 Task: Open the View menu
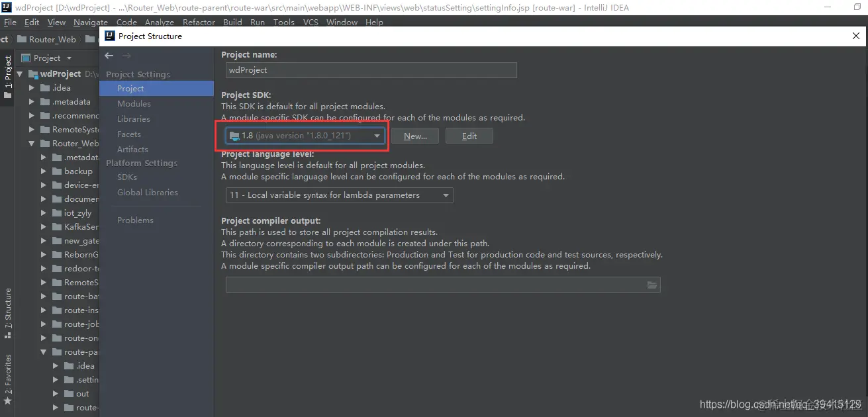56,22
